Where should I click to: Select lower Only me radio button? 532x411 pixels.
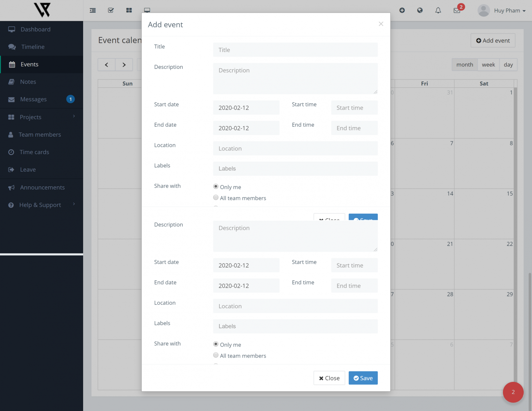click(x=216, y=344)
